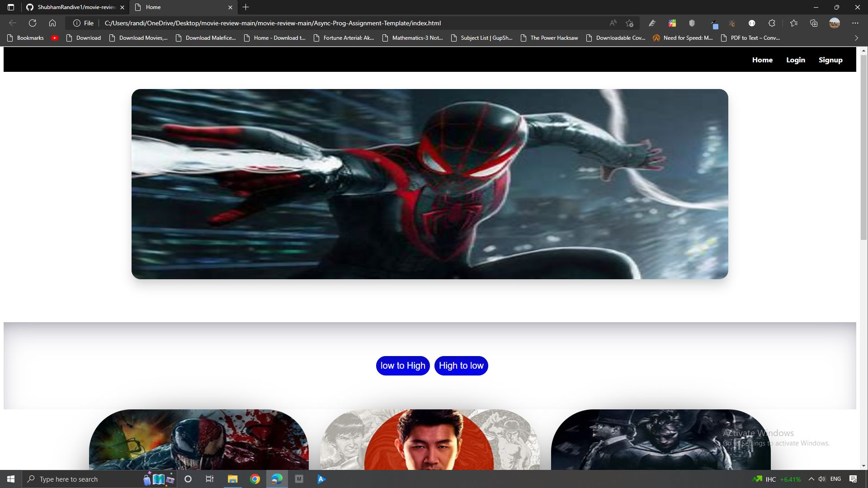
Task: Refresh the current page
Action: 32,23
